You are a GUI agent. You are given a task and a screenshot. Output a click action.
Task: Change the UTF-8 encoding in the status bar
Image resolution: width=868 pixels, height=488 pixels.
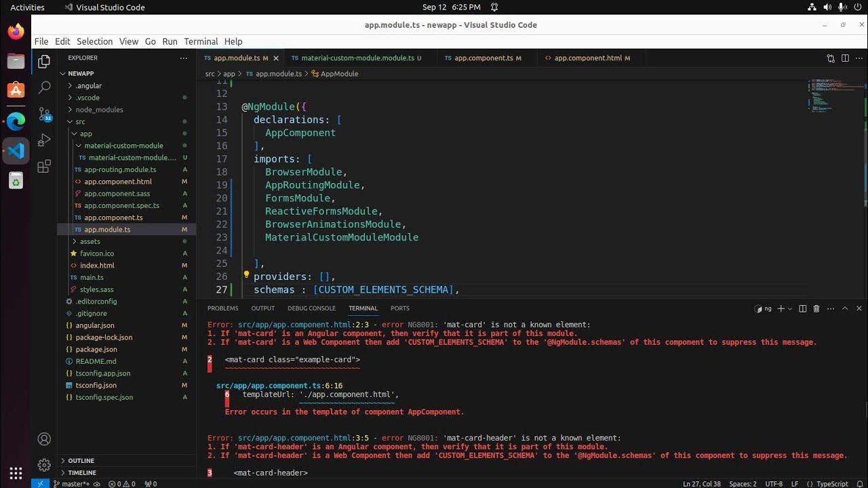point(774,484)
